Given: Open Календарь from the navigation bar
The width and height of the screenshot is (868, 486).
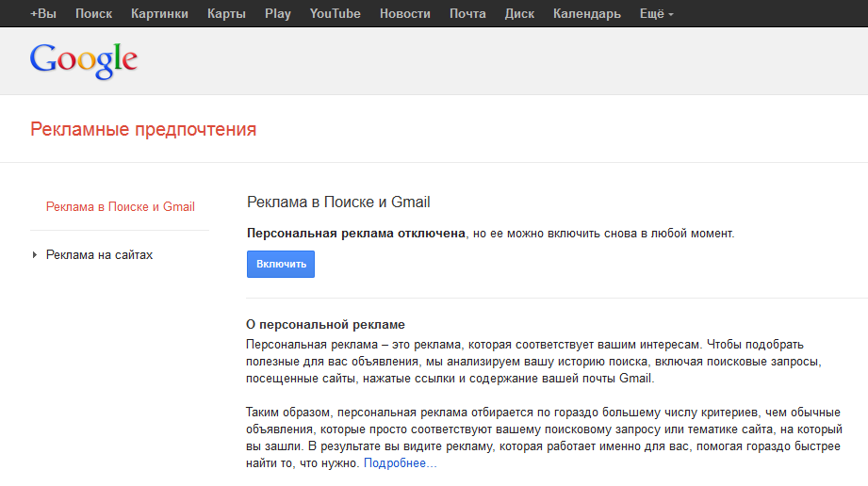Looking at the screenshot, I should coord(586,13).
